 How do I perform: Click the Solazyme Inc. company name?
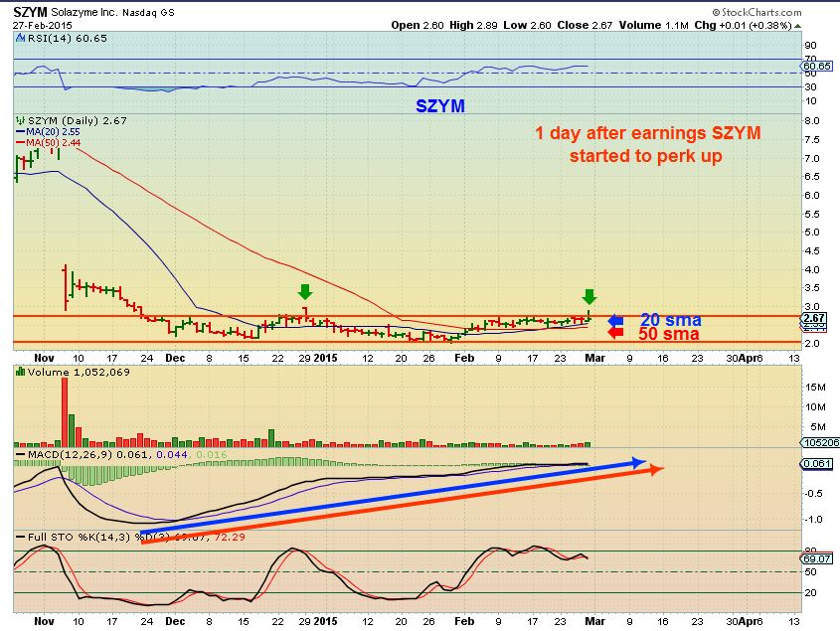(84, 12)
